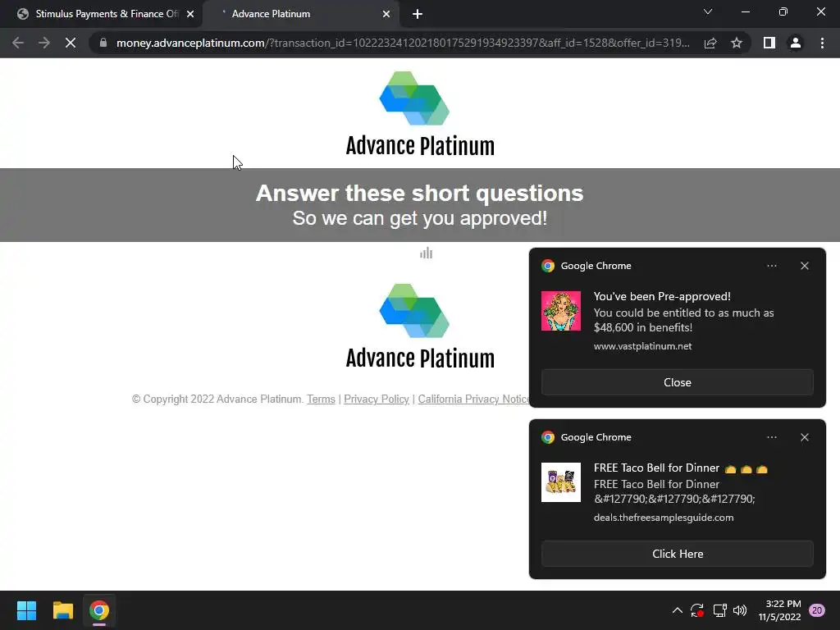Image resolution: width=840 pixels, height=630 pixels.
Task: Dismiss the Pre-approved notification with X
Action: [805, 266]
